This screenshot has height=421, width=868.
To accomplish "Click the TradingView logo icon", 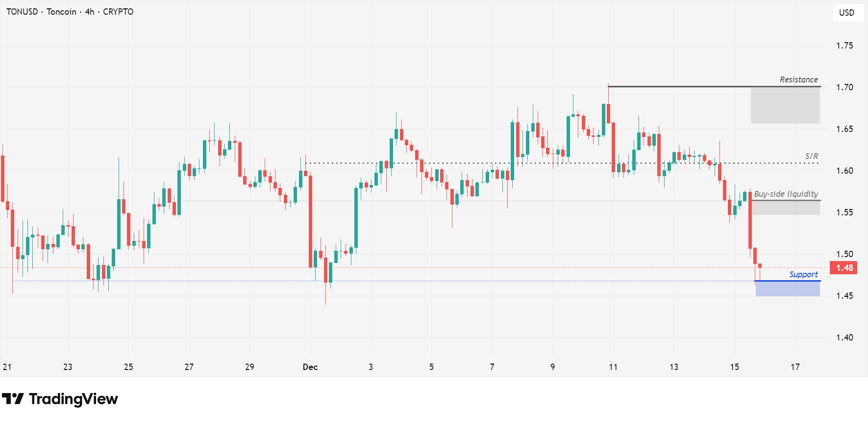I will [13, 399].
